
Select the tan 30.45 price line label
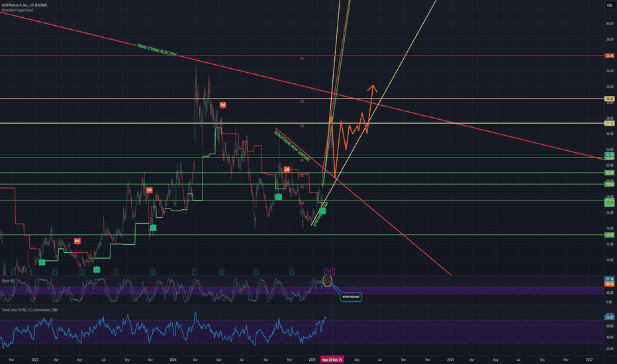(x=610, y=99)
